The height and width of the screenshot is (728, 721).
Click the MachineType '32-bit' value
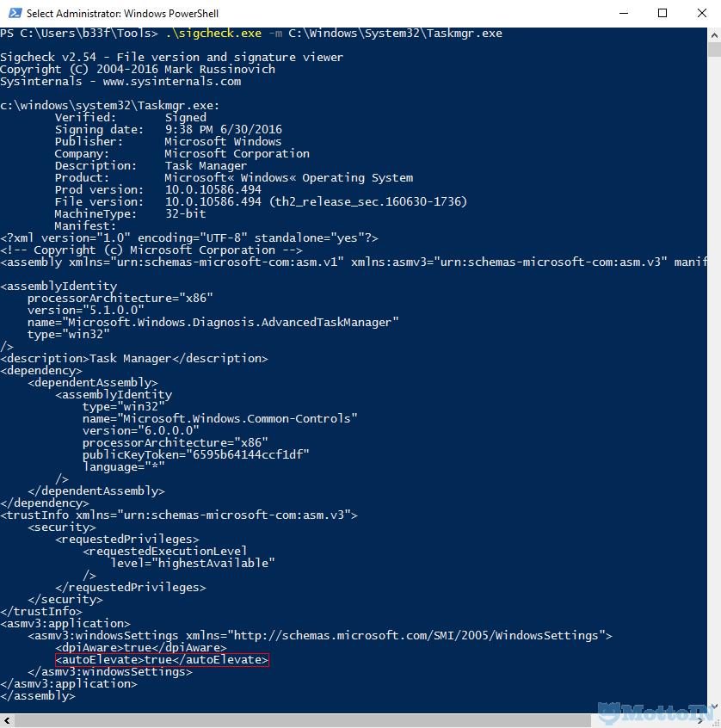pyautogui.click(x=185, y=214)
